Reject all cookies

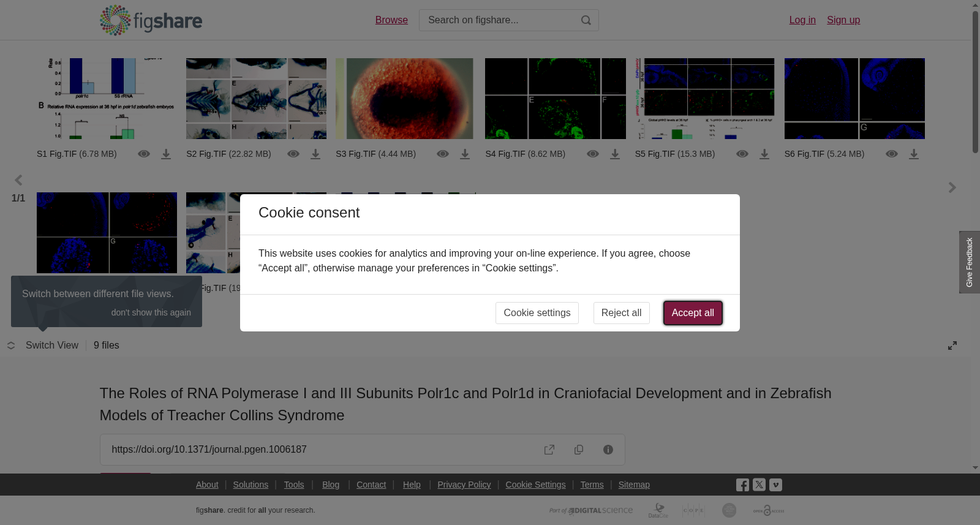tap(621, 313)
